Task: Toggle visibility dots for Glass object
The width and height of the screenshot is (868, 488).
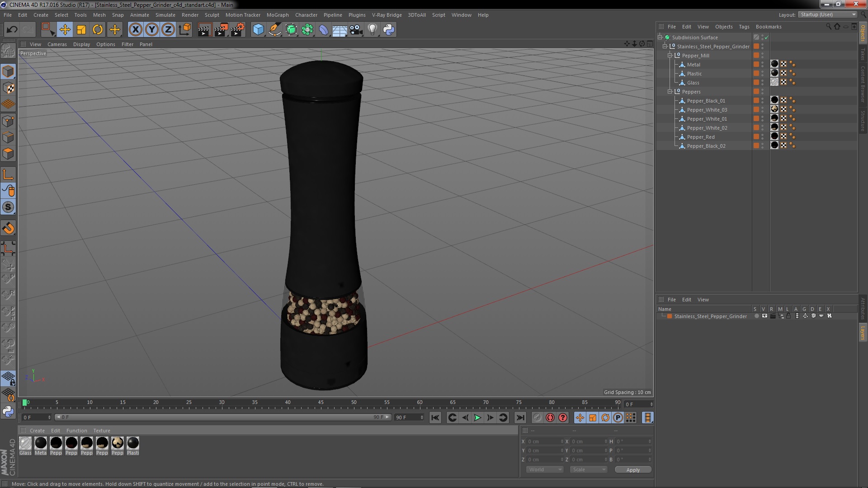Action: (762, 83)
